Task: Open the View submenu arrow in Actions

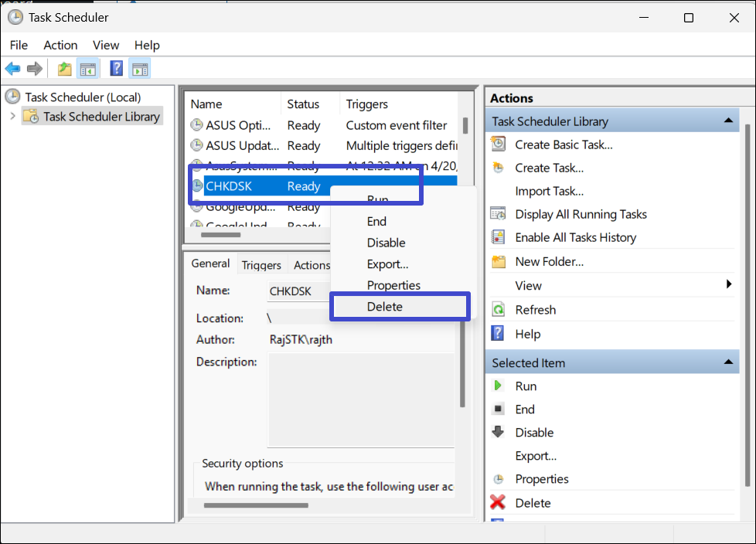Action: 729,285
